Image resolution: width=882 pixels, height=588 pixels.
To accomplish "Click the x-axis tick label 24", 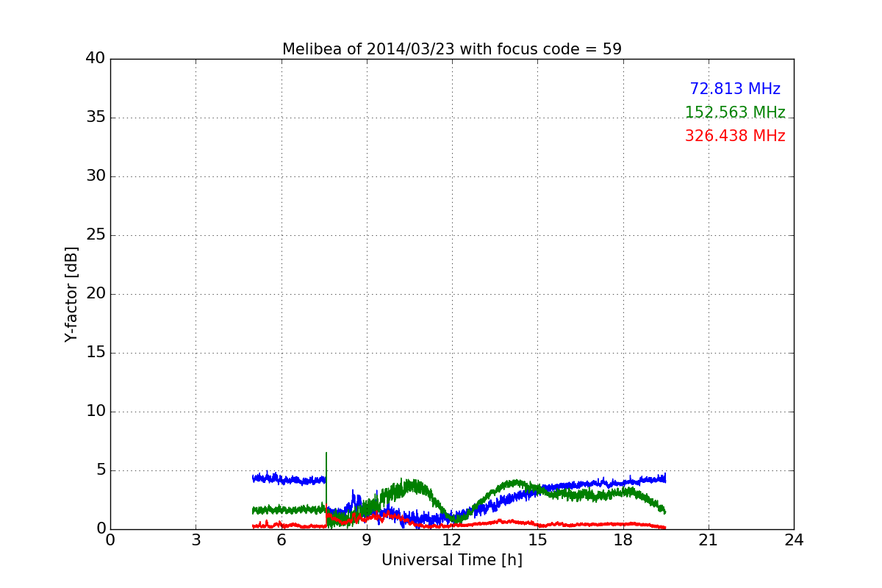I will [794, 540].
